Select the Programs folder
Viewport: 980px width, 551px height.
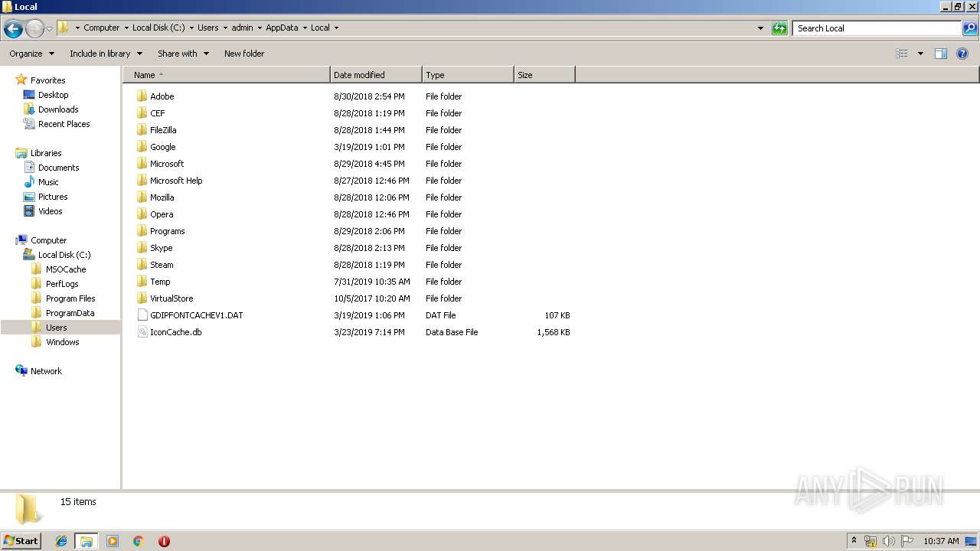point(161,231)
